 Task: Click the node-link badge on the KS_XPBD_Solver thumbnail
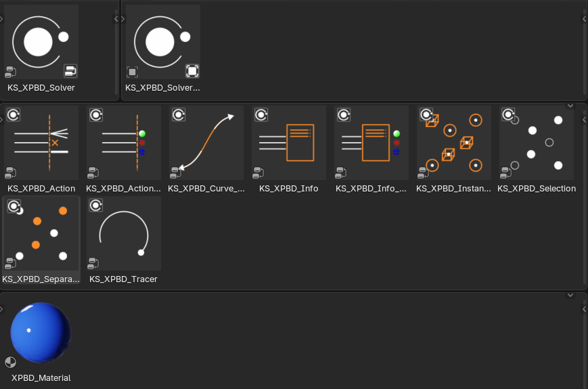70,71
